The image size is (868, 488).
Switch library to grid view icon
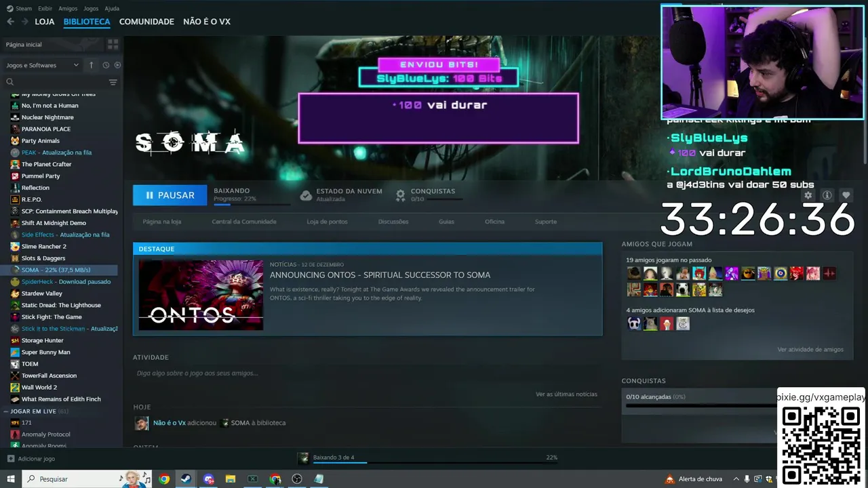113,44
